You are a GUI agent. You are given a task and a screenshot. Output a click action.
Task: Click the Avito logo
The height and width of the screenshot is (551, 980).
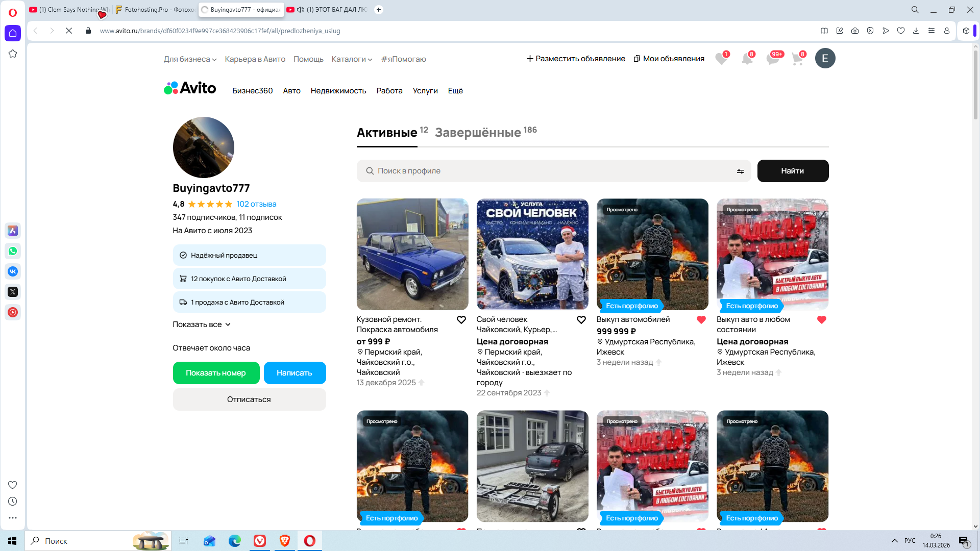pyautogui.click(x=190, y=88)
